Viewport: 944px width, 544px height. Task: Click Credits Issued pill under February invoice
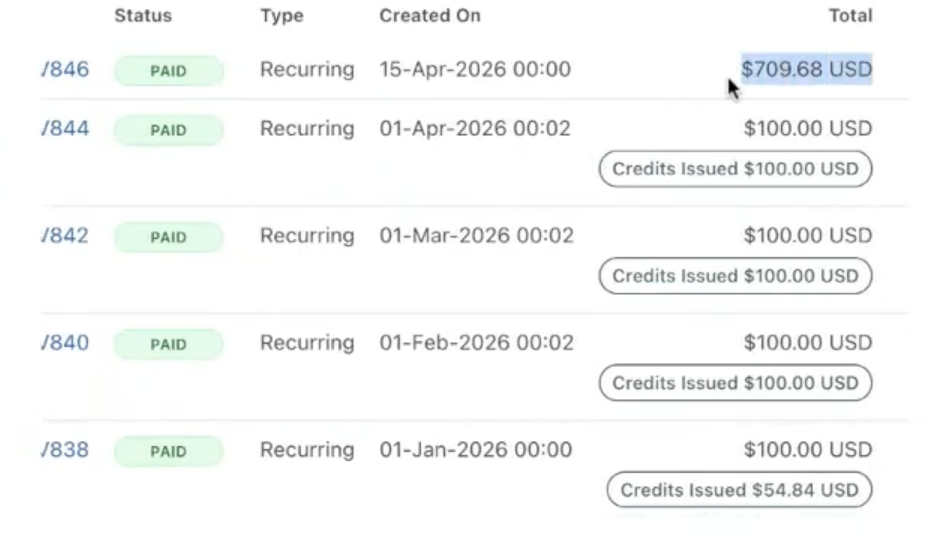coord(735,383)
